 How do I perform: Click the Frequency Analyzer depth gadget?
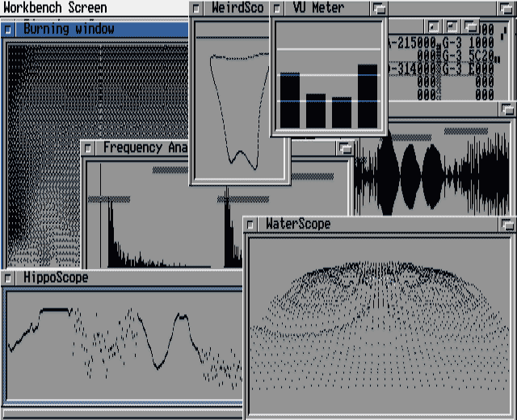(346, 148)
